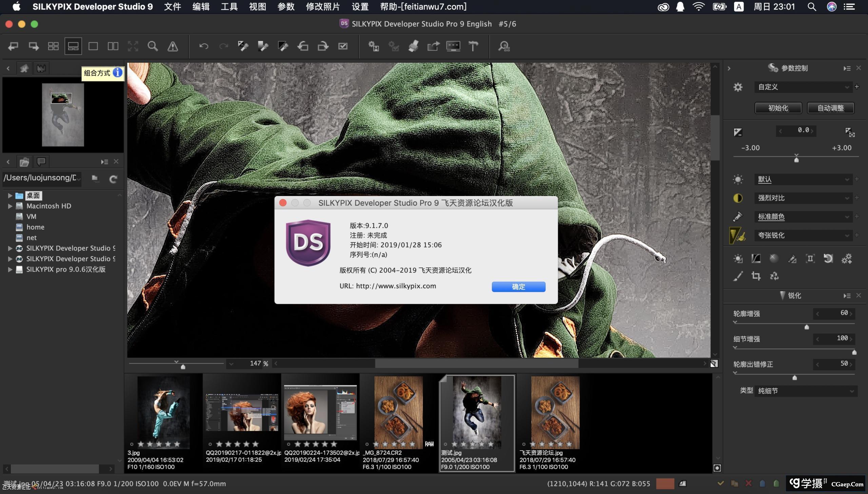This screenshot has width=868, height=494.
Task: Select the spotting tool (syringe icon)
Action: coord(792,259)
